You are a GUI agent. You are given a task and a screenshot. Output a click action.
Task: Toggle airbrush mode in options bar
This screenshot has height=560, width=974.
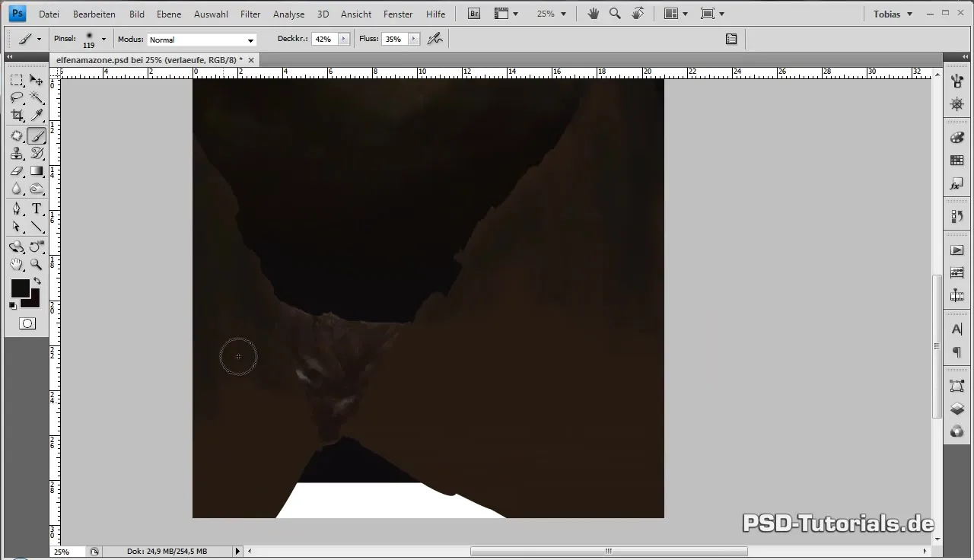(435, 39)
